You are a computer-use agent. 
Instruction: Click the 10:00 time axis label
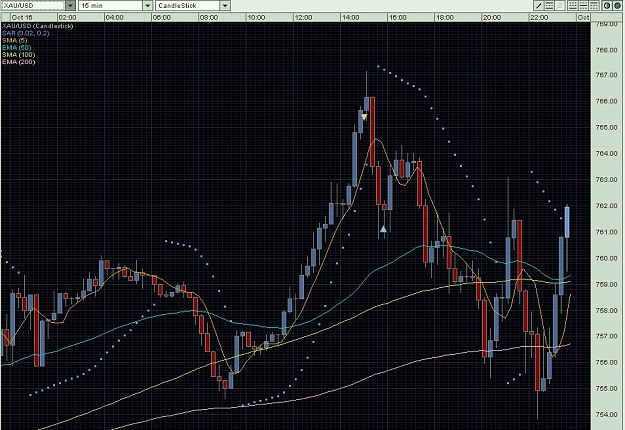point(256,18)
